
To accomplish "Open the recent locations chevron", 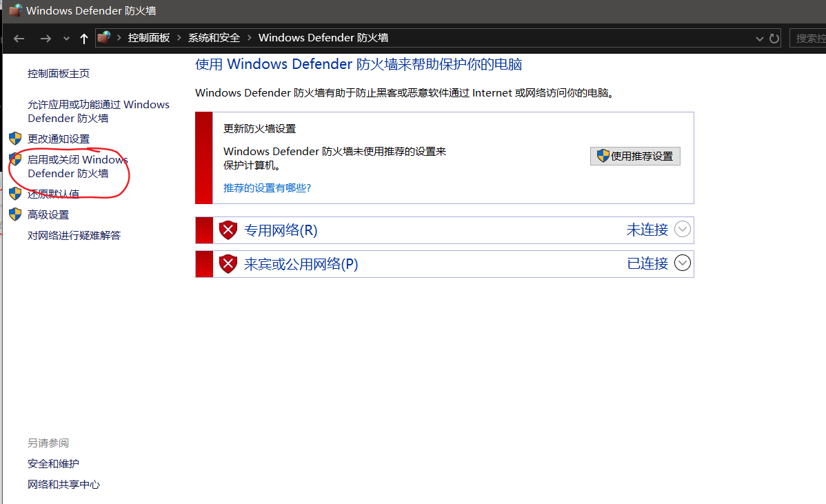I will tap(66, 39).
